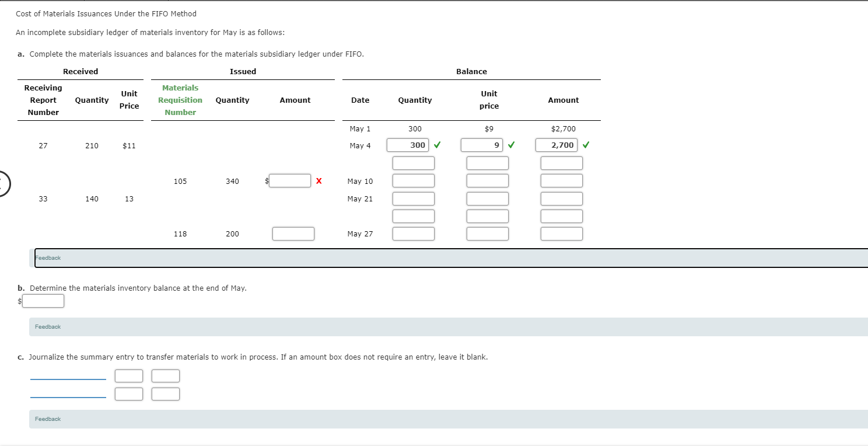Expand the Feedback bar under part a
The width and height of the screenshot is (868, 446).
click(451, 258)
